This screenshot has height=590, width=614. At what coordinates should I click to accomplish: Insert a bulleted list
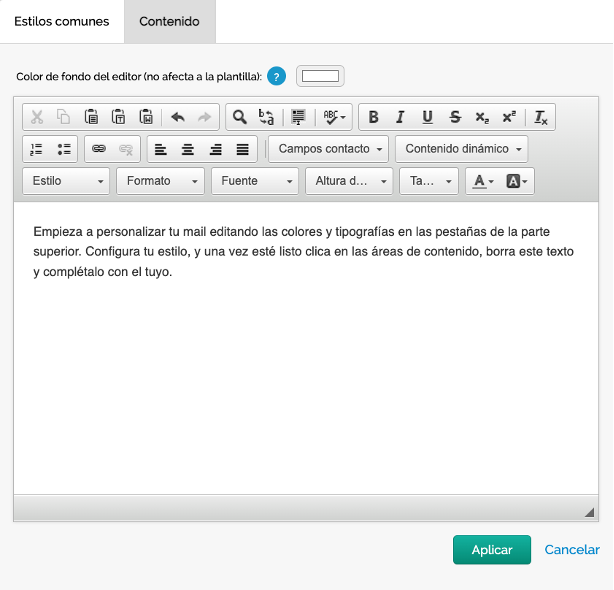(64, 149)
